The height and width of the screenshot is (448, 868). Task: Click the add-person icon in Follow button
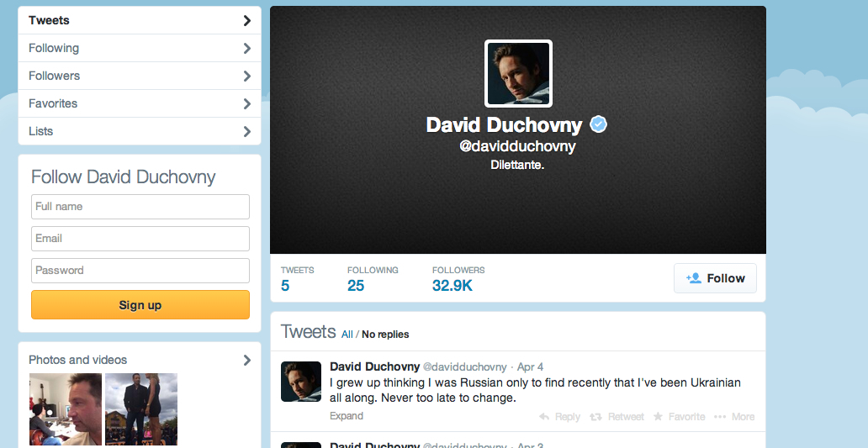click(x=694, y=278)
